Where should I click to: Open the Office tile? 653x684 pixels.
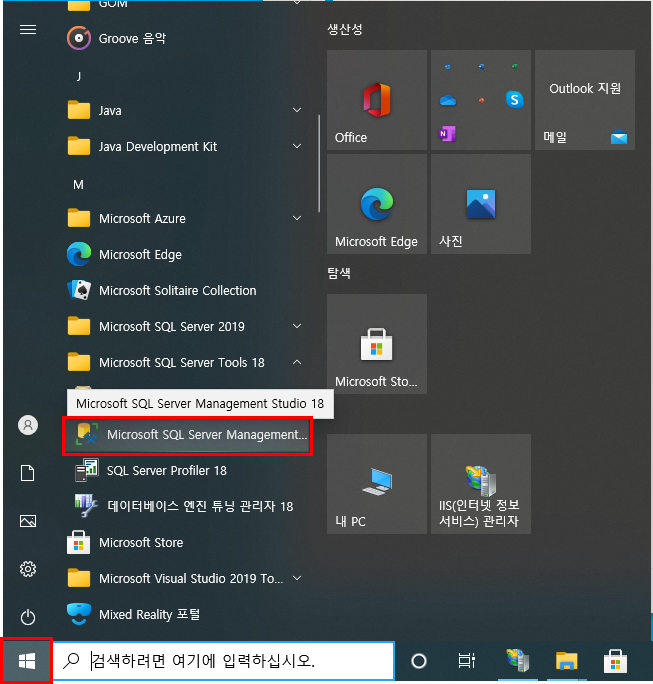[377, 100]
